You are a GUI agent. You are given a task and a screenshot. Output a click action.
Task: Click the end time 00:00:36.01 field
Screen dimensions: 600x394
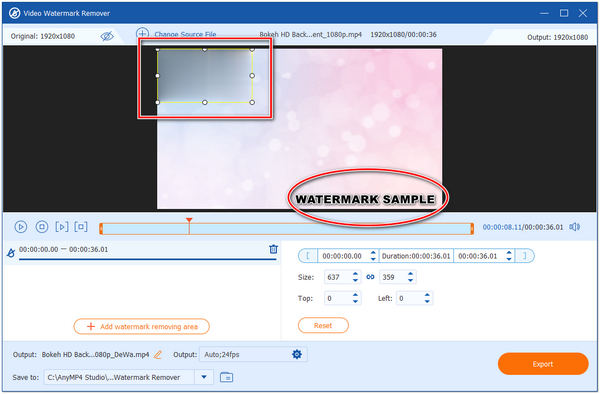tap(478, 256)
